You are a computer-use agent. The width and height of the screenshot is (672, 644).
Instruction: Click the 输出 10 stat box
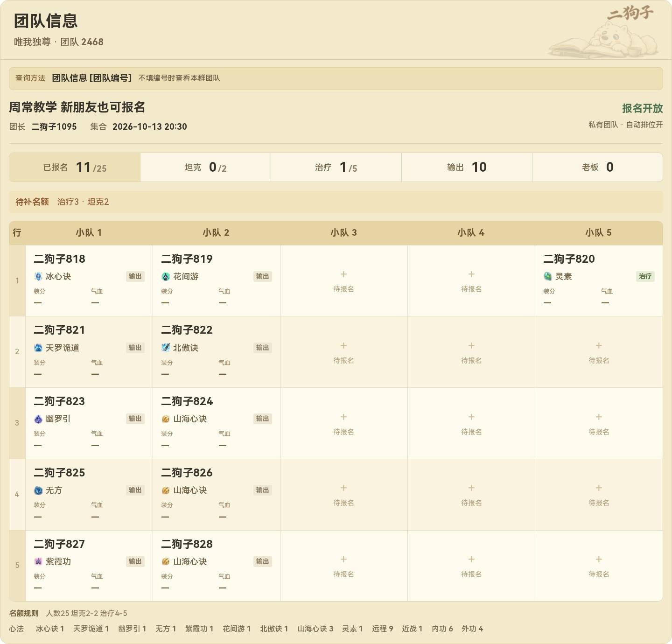tap(467, 167)
